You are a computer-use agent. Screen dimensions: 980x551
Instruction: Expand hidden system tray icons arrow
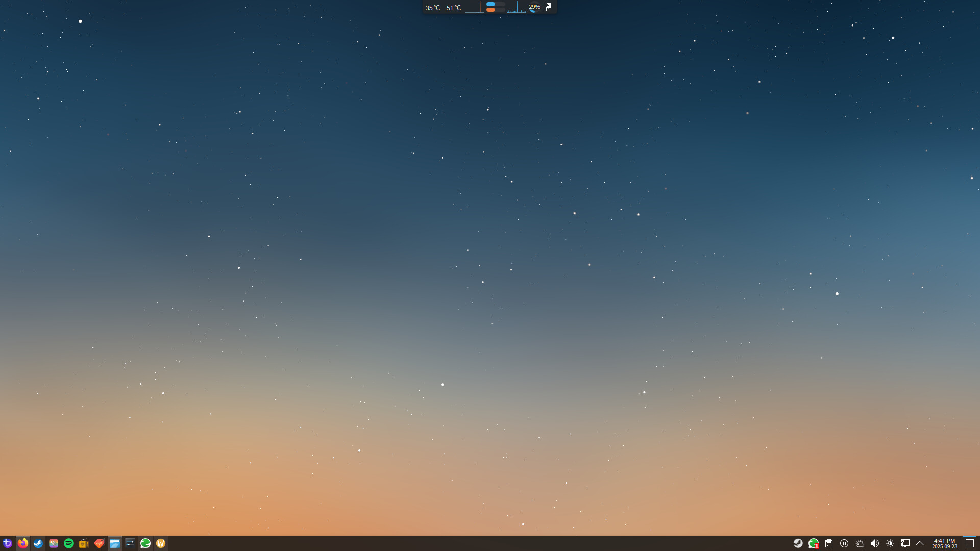coord(920,543)
